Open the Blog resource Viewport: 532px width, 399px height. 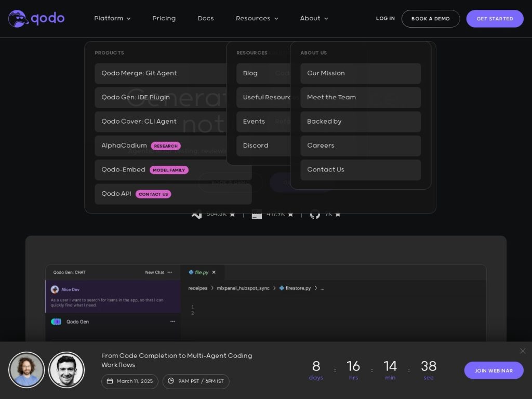(x=263, y=73)
